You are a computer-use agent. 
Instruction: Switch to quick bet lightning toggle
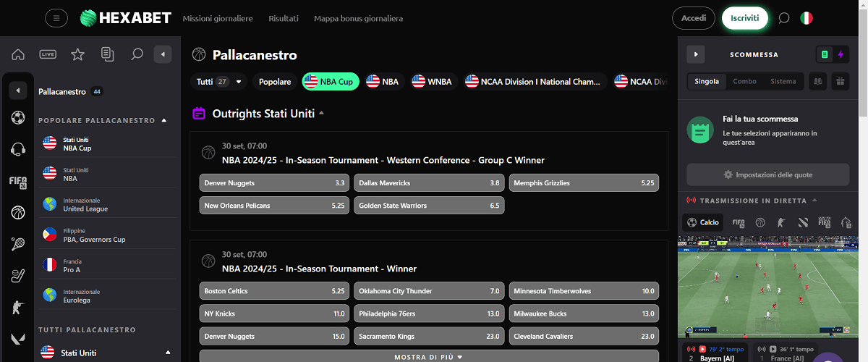click(841, 54)
